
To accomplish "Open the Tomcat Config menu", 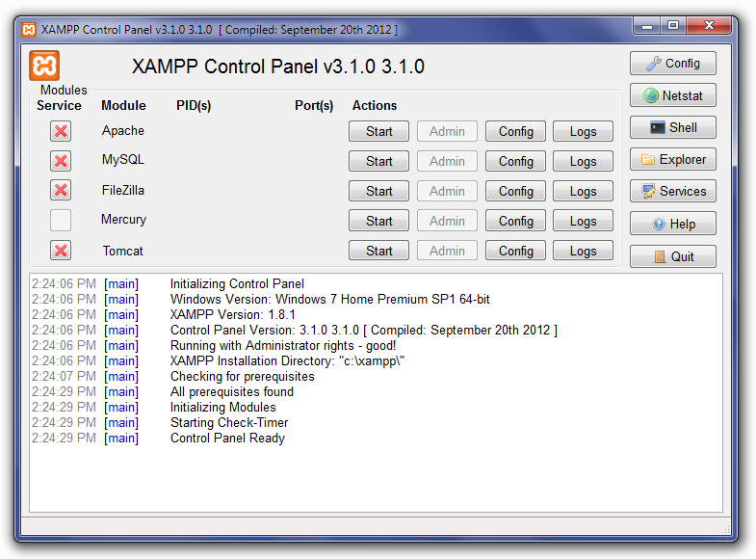I will [516, 251].
